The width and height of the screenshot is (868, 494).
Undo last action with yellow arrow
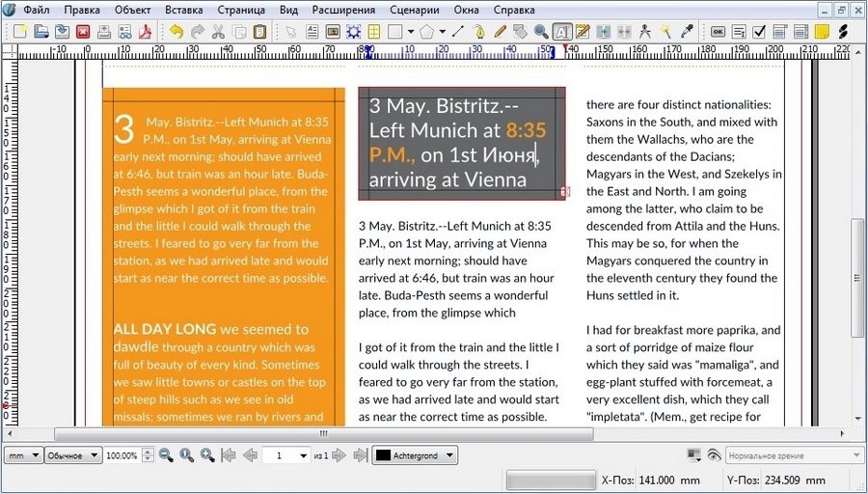tap(176, 32)
